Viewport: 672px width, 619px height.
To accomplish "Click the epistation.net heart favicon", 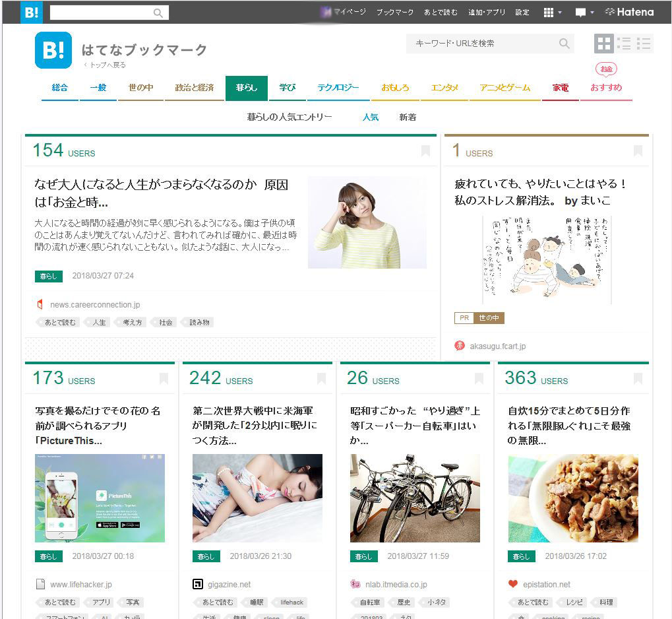I will [x=513, y=584].
